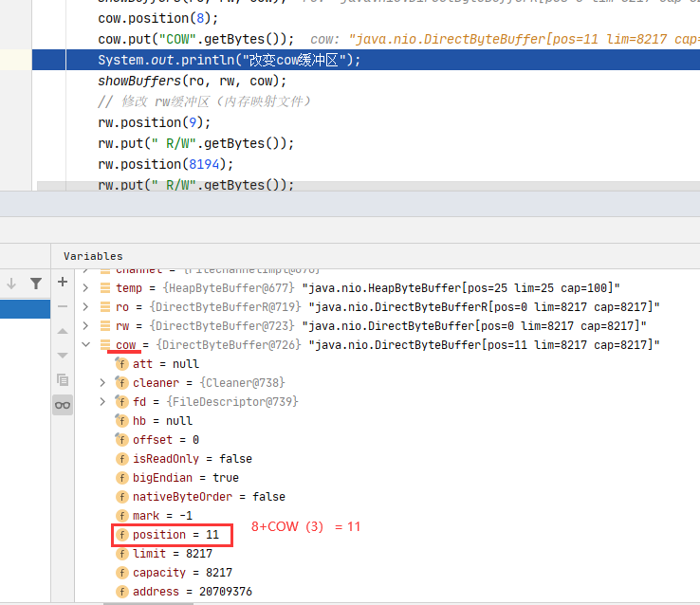Select the isReadOnly = false field
700x605 pixels.
point(192,459)
